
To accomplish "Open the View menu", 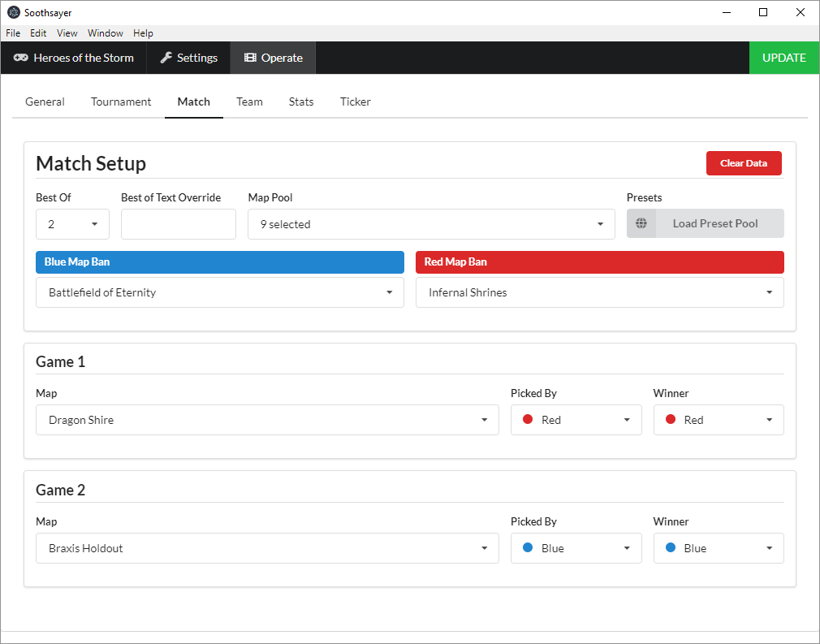I will 67,33.
